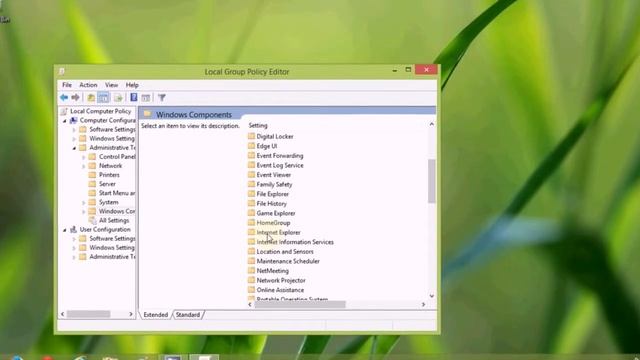Screen dimensions: 640x360
Task: Click the Digital Locker folder icon
Action: pyautogui.click(x=251, y=136)
